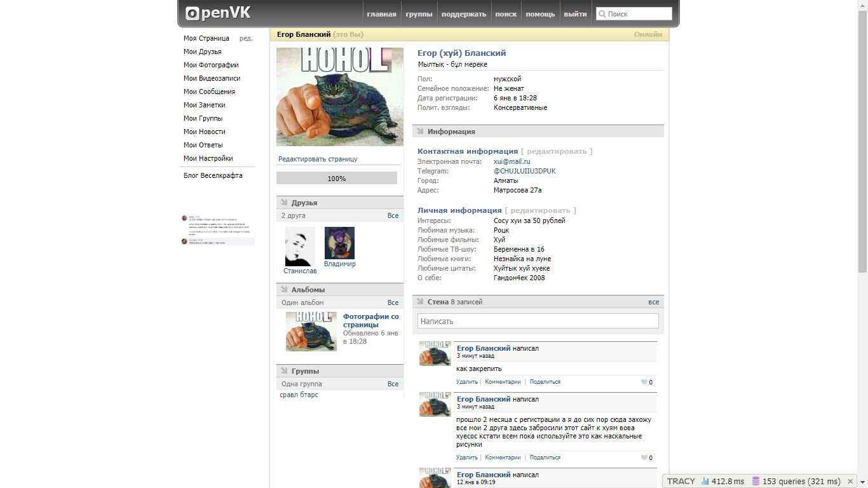
Task: Log out via выйти menu item
Action: pyautogui.click(x=576, y=14)
